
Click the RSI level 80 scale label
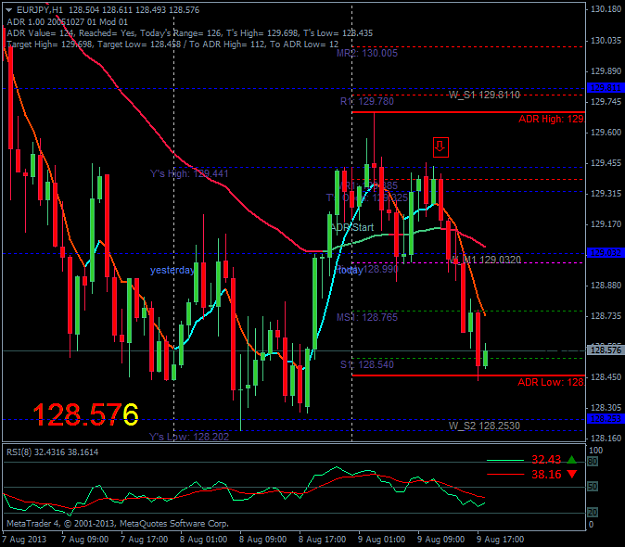pos(593,462)
